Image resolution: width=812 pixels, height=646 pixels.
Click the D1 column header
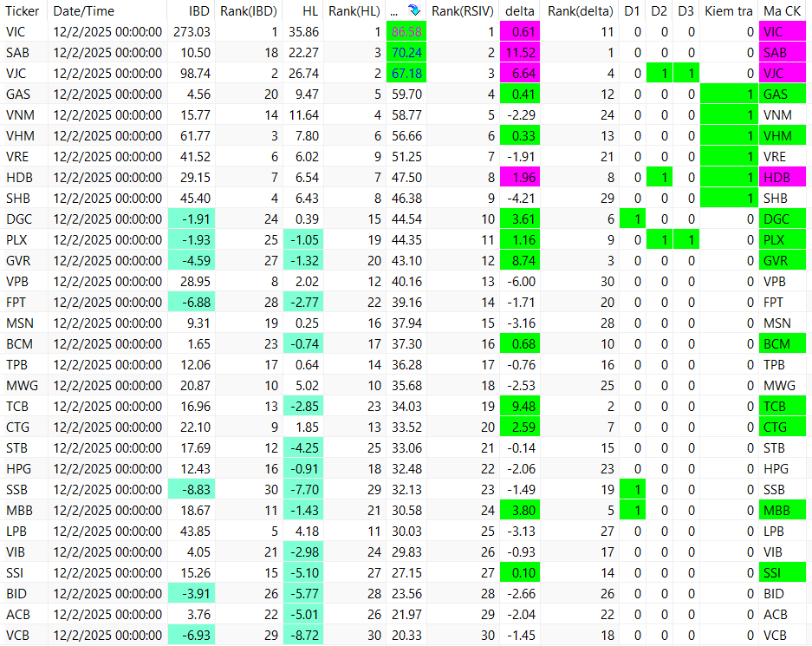[x=632, y=11]
